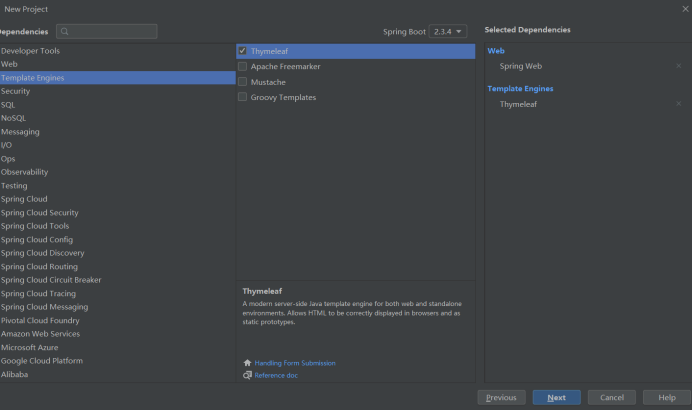692x410 pixels.
Task: Choose the Spring Cloud Config category
Action: pyautogui.click(x=37, y=240)
